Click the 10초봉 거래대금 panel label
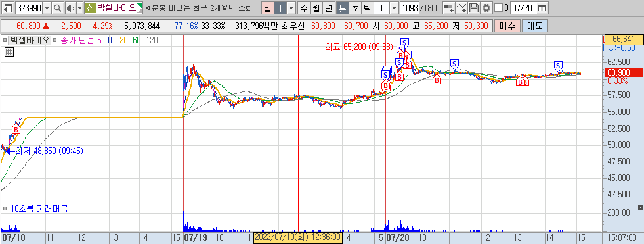644x244 pixels. pos(39,208)
